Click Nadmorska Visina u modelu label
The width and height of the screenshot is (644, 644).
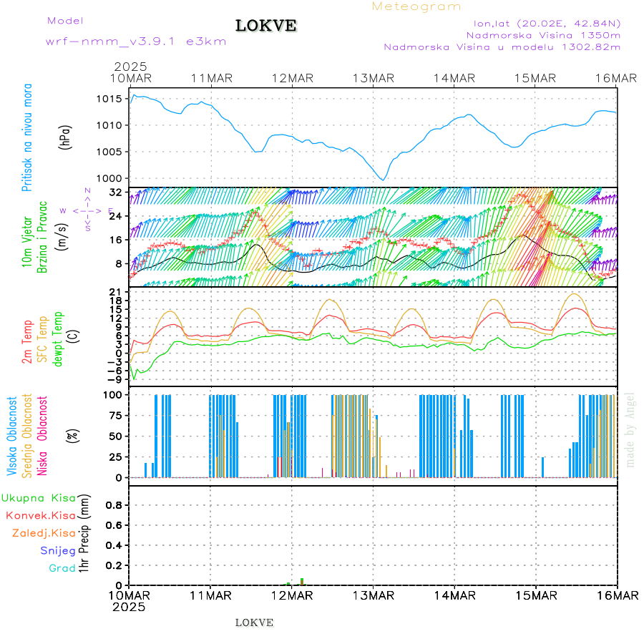click(502, 47)
